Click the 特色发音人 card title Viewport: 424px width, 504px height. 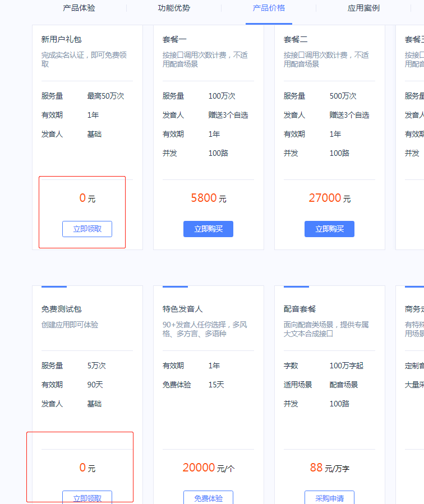coord(182,309)
